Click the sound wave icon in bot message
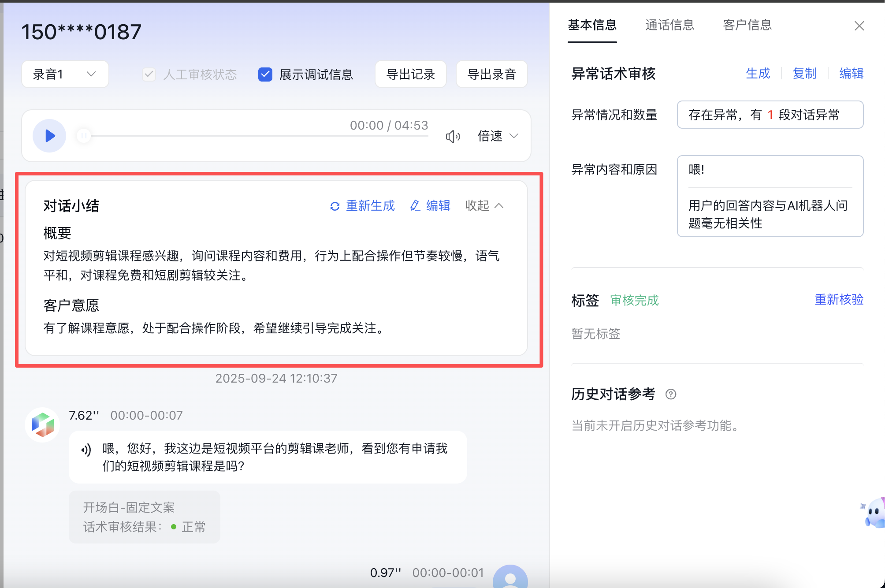This screenshot has width=885, height=588. pyautogui.click(x=86, y=450)
